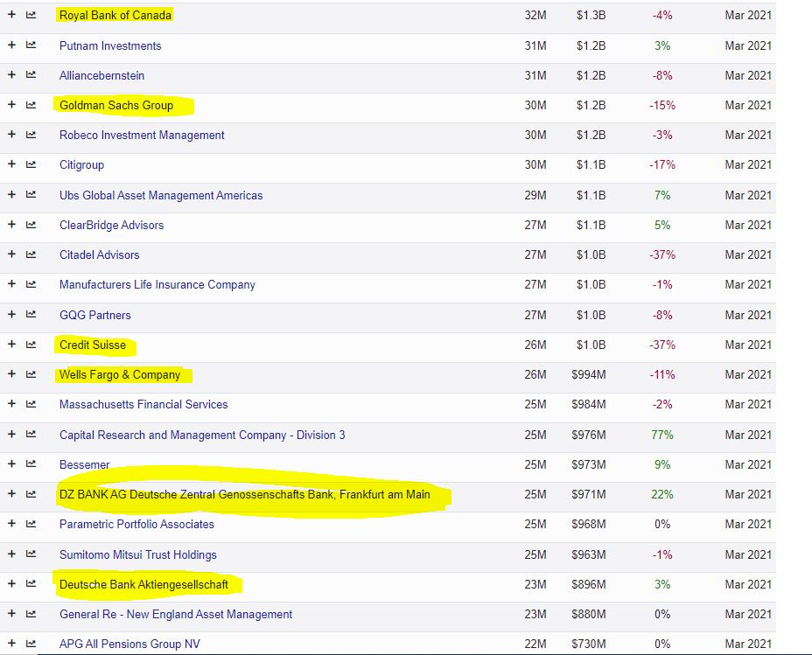812x655 pixels.
Task: Open chart icon for Bessemer
Action: [x=31, y=464]
